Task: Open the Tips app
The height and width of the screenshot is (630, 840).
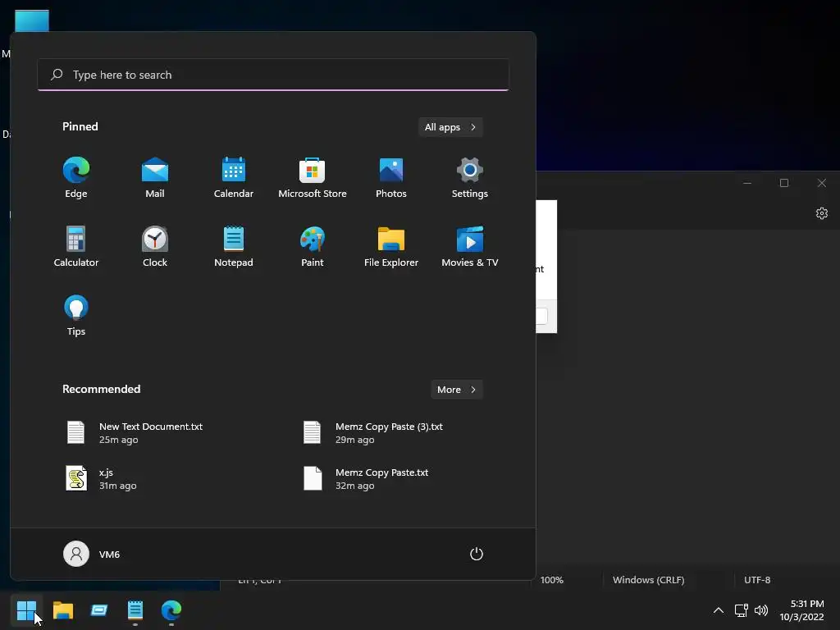Action: coord(76,316)
